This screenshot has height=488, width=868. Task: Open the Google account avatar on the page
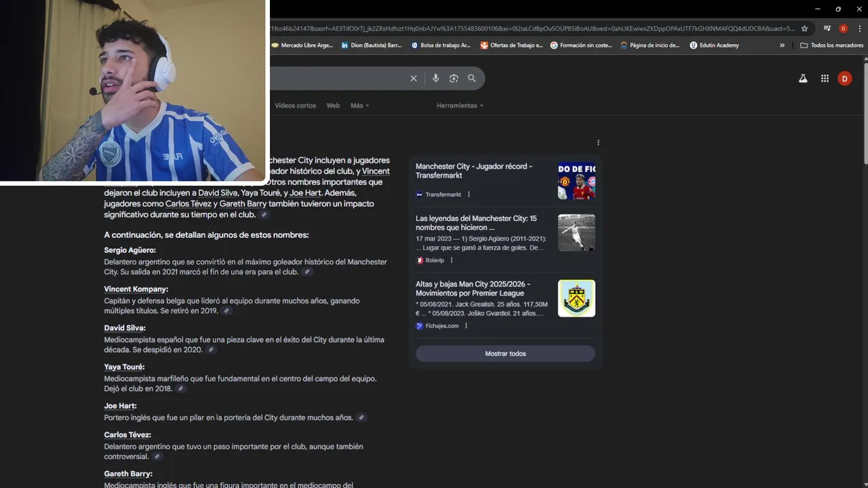click(x=844, y=79)
